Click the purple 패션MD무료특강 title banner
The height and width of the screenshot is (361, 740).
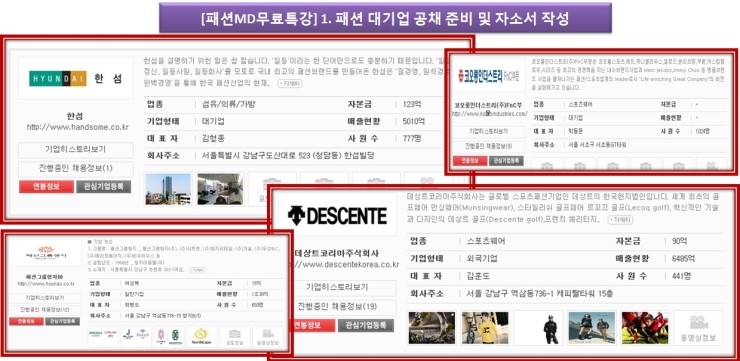(385, 18)
